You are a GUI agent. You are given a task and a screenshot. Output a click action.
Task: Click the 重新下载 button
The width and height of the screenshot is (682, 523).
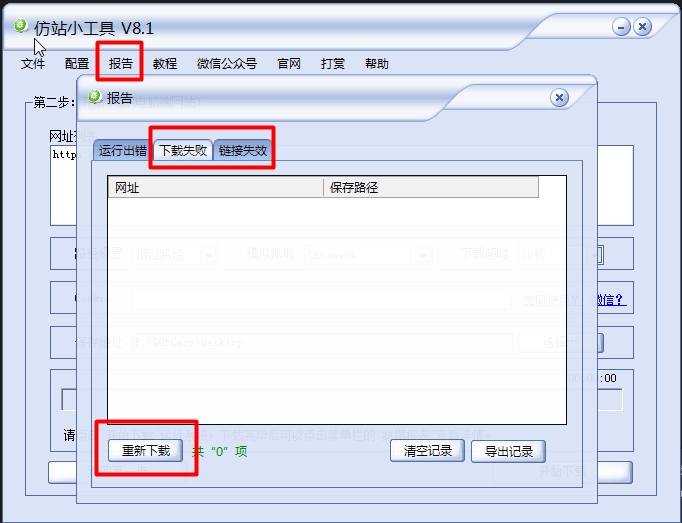pos(146,450)
